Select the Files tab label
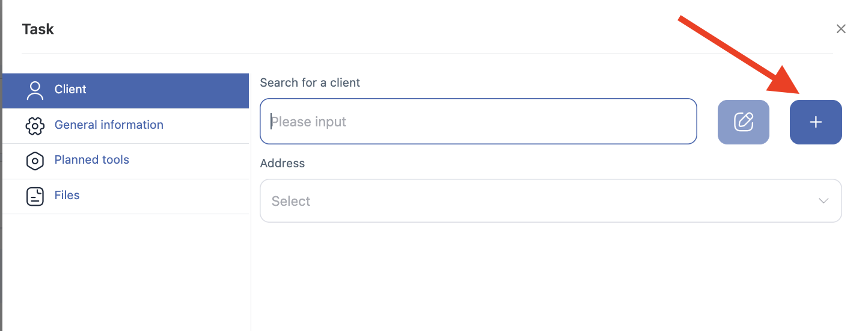Image resolution: width=868 pixels, height=331 pixels. 67,196
